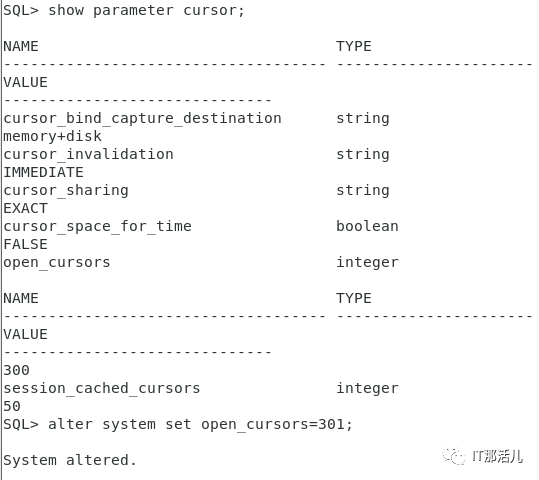Click the boolean type entry
This screenshot has width=539, height=480.
(x=367, y=226)
